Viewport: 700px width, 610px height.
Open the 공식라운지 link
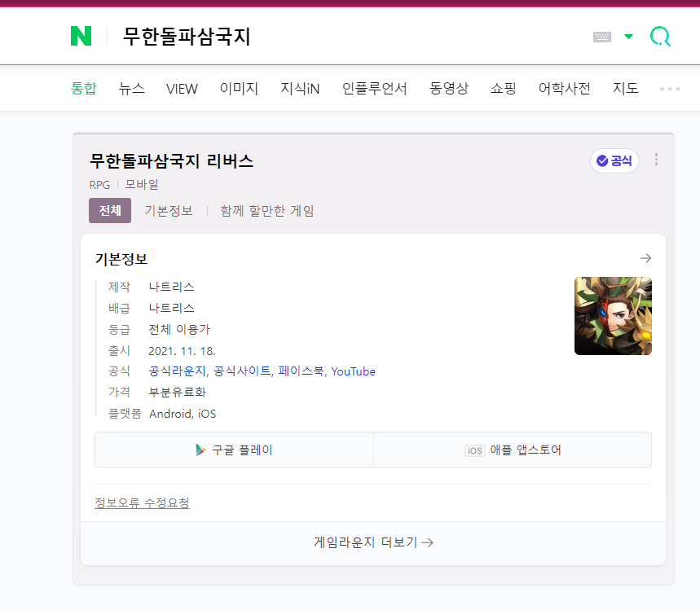(177, 371)
